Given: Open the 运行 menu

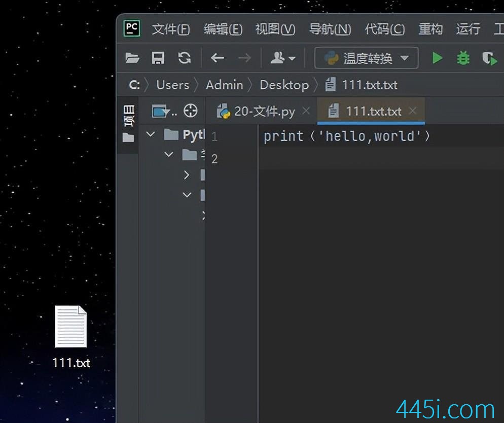Looking at the screenshot, I should pyautogui.click(x=468, y=29).
